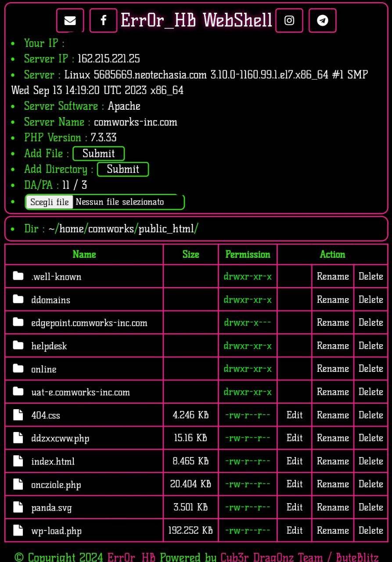Open the uat-e.comworks-inc.com folder
Screen dimensions: 392x562
(x=80, y=392)
